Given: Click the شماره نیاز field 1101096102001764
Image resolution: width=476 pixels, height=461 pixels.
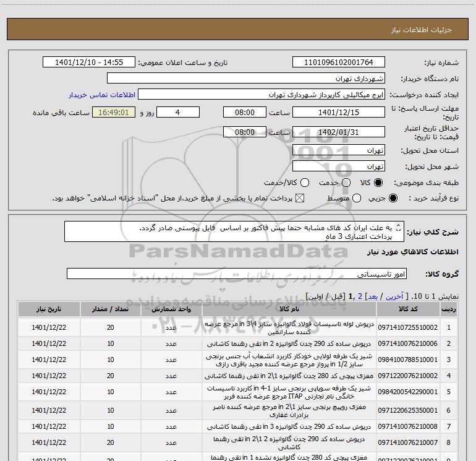Looking at the screenshot, I should [339, 62].
